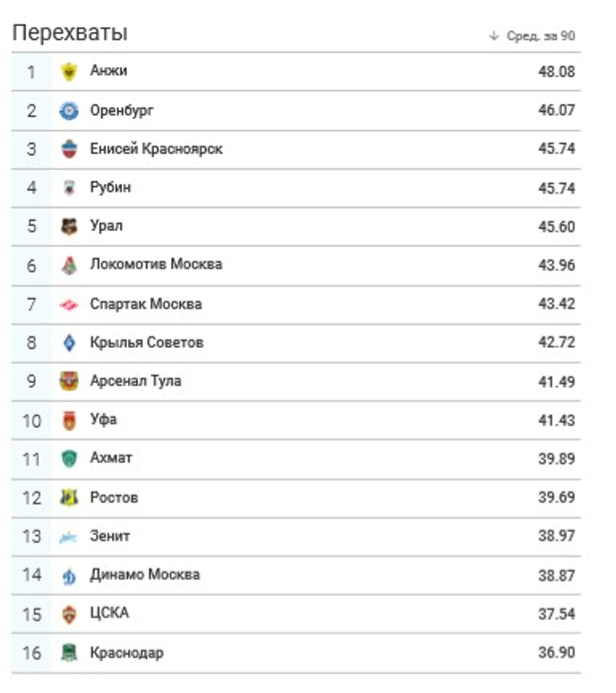Sort by Сред. за 90 column
This screenshot has height=693, width=616.
pos(540,36)
